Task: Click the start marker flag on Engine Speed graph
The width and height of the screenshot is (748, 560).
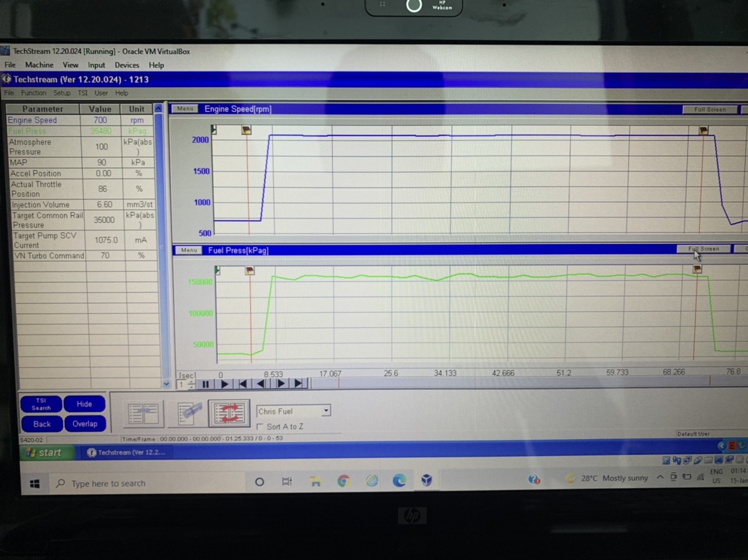Action: coord(247,130)
